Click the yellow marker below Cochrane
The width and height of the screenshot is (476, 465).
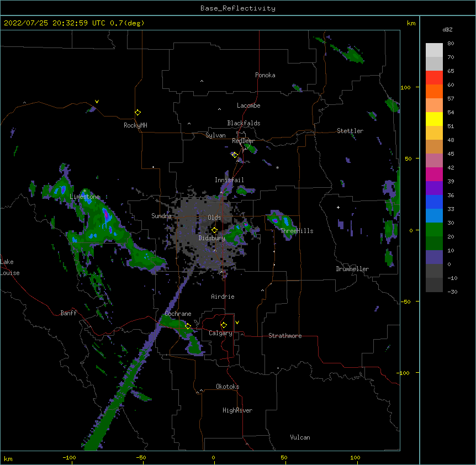(x=188, y=326)
